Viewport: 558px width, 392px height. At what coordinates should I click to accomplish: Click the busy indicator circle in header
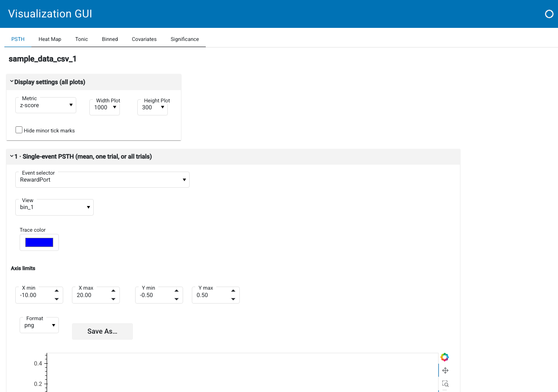[x=549, y=14]
